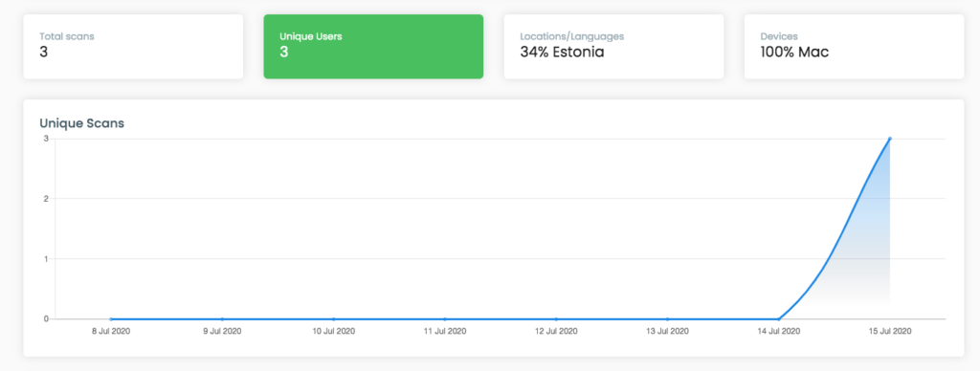Click the Unique Scans chart title
The image size is (980, 371).
pyautogui.click(x=82, y=123)
